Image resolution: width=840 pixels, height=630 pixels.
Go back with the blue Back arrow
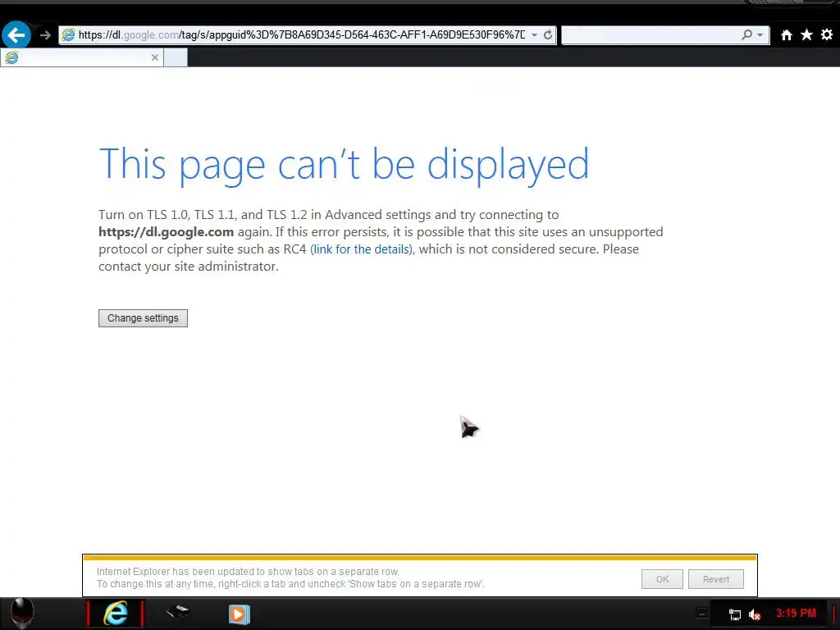coord(16,35)
